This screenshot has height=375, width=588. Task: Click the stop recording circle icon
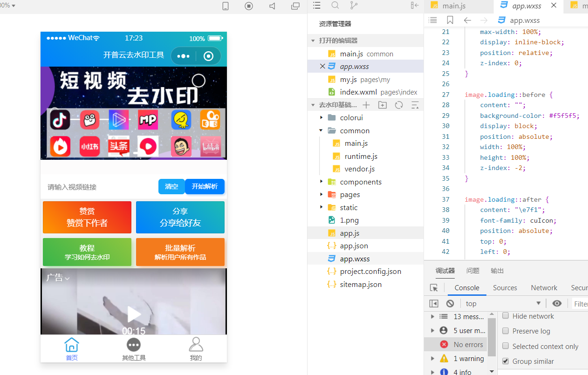[x=249, y=6]
